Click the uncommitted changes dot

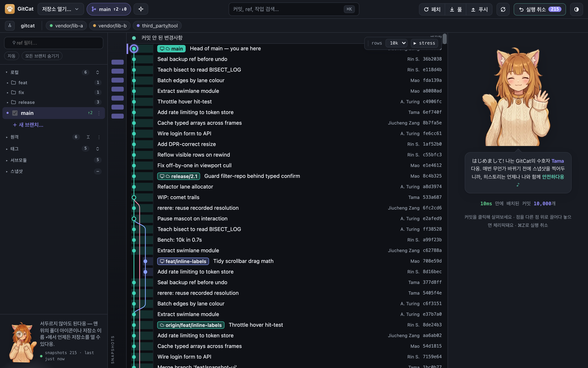[x=134, y=38]
